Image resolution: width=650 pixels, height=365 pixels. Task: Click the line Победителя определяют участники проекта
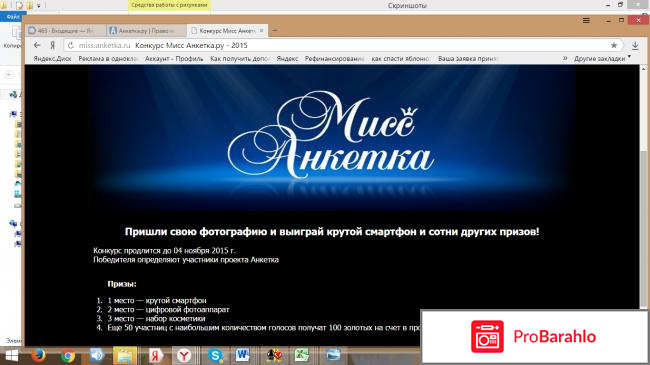pyautogui.click(x=186, y=260)
